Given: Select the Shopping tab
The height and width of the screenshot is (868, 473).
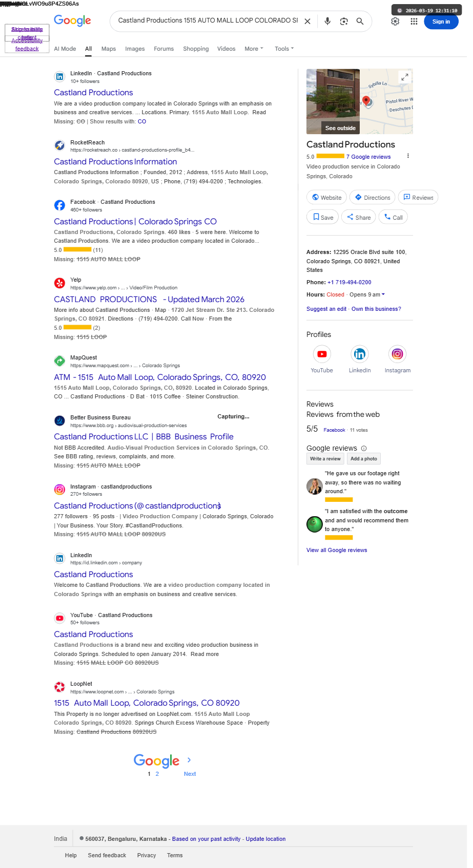Looking at the screenshot, I should pos(196,49).
